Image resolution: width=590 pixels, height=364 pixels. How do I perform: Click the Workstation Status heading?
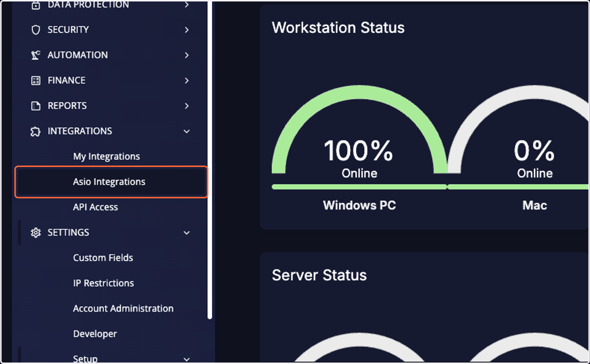click(x=338, y=28)
